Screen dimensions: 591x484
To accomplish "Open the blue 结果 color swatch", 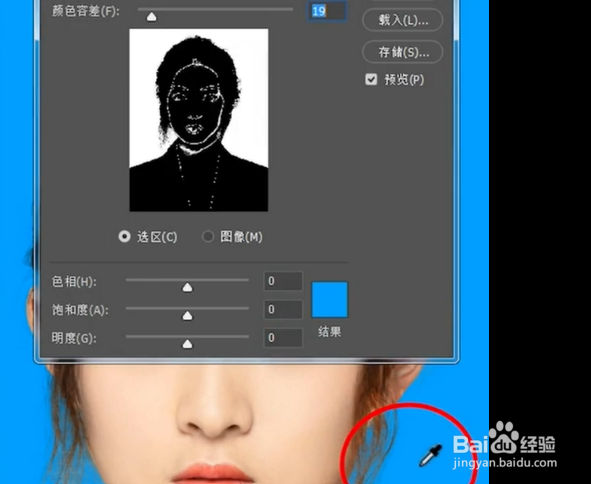I will pyautogui.click(x=329, y=300).
